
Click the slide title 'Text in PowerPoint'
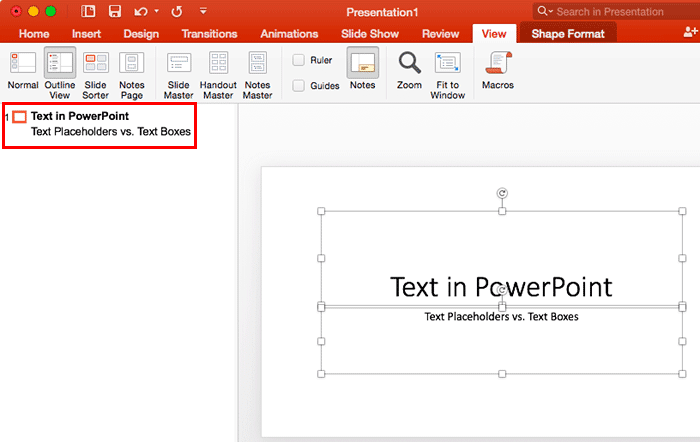pyautogui.click(x=501, y=287)
